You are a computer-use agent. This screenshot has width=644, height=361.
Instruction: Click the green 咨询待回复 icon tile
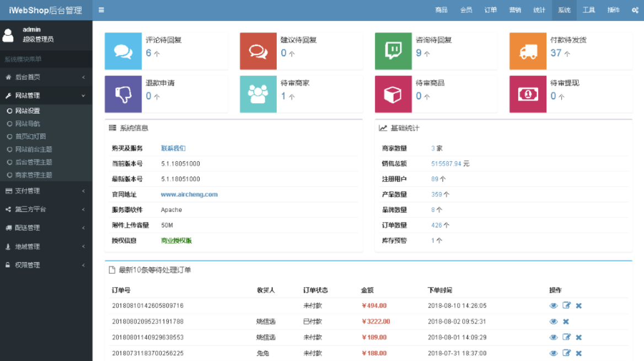tap(393, 51)
